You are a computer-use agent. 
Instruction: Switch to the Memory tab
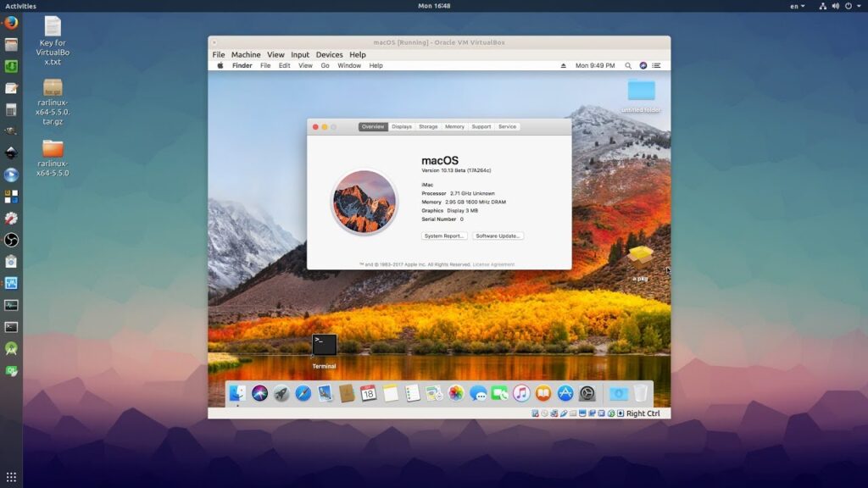(x=454, y=127)
